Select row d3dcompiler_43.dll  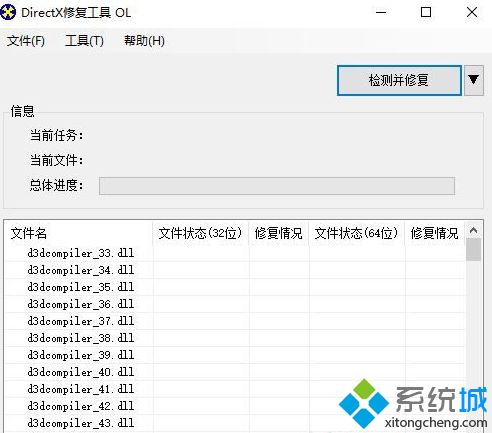point(235,423)
